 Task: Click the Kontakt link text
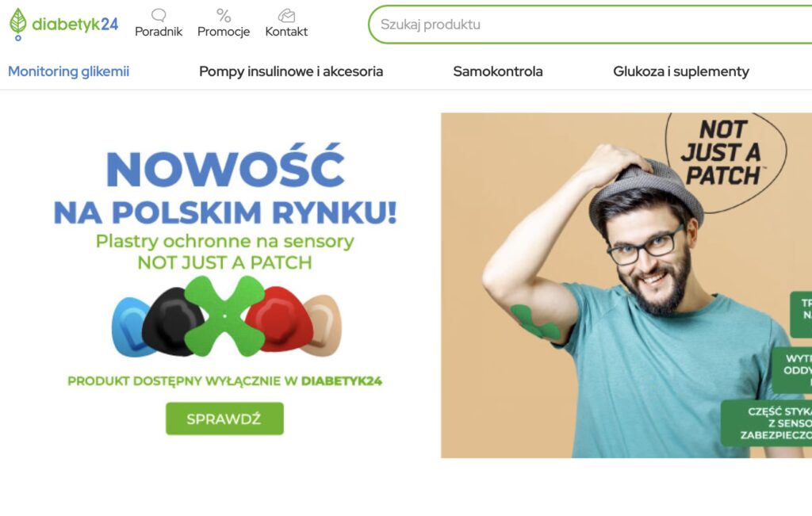286,32
